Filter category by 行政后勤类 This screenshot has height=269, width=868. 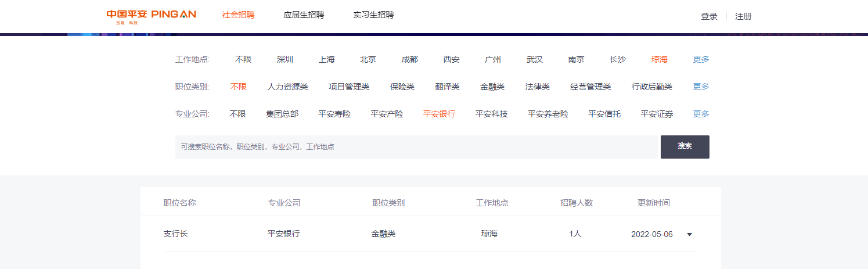click(x=652, y=87)
